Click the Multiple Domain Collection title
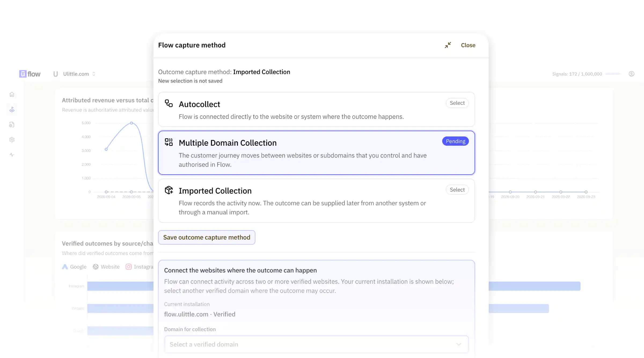The width and height of the screenshot is (644, 358). [228, 143]
